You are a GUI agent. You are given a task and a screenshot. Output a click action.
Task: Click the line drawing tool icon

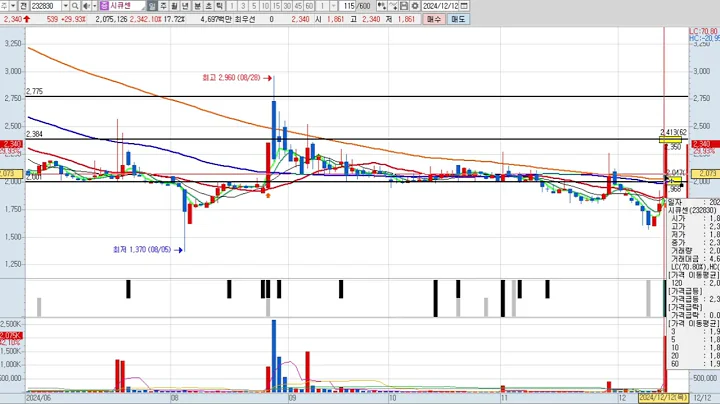point(393,6)
